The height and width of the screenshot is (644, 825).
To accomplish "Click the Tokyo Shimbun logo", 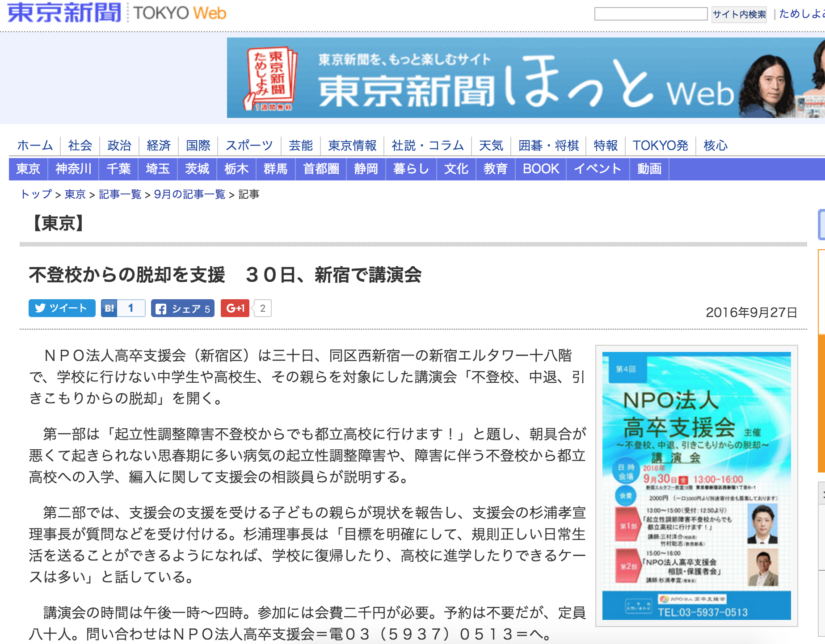I will click(x=64, y=13).
